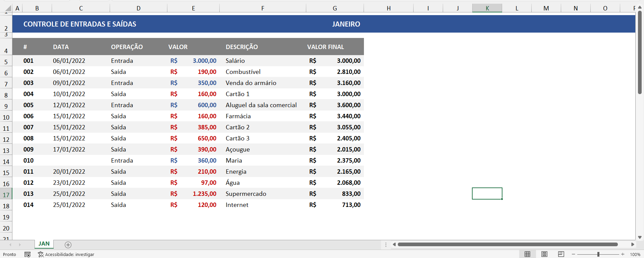Click Venda do armário cell
The width and height of the screenshot is (644, 258).
pyautogui.click(x=263, y=83)
